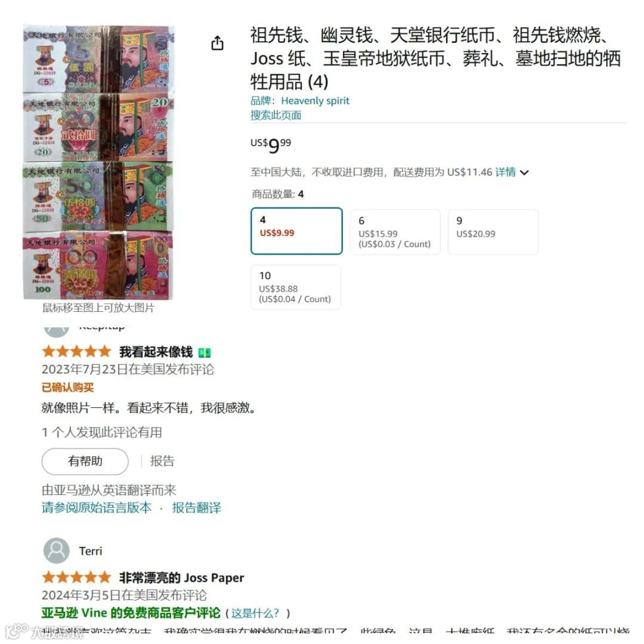This screenshot has width=644, height=644.
Task: Open 请参阅原始语言版本 link
Action: (x=97, y=507)
